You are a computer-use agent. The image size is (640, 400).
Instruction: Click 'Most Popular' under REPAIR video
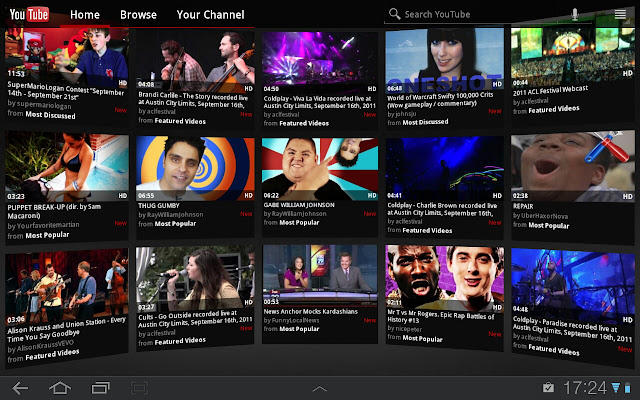point(549,225)
